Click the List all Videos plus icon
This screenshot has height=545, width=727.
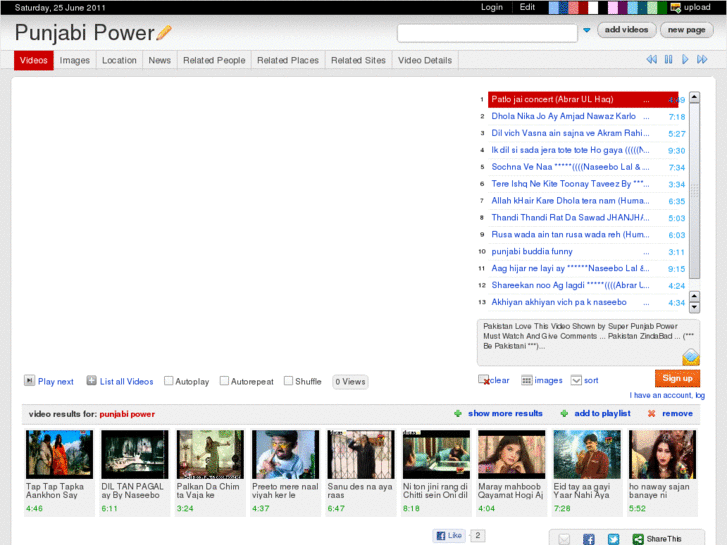(91, 381)
